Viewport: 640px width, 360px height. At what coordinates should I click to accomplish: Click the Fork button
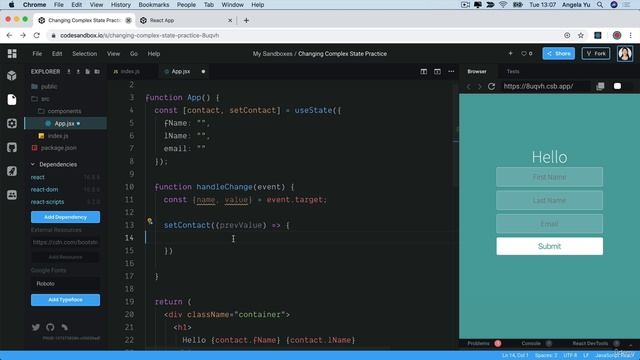[x=596, y=53]
